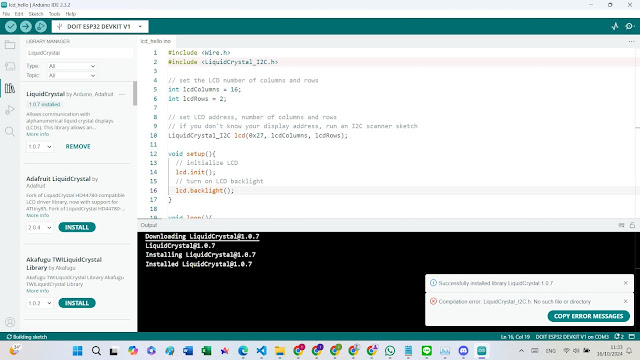Open More info link for LiquidCrystal
Viewport: 640px width, 360px height.
click(38, 134)
